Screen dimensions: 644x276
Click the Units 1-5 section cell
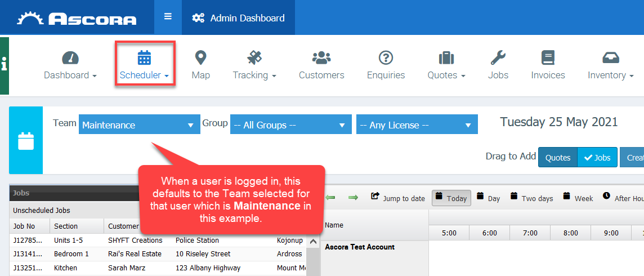(x=68, y=241)
